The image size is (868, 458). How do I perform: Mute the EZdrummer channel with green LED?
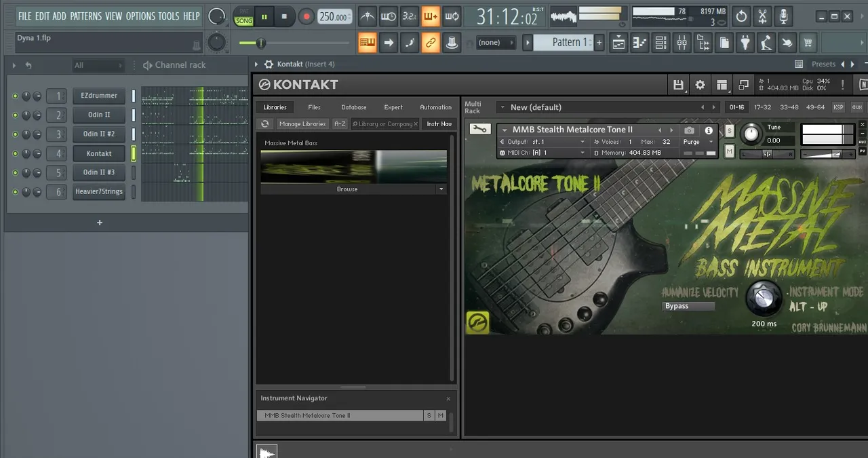pos(16,96)
